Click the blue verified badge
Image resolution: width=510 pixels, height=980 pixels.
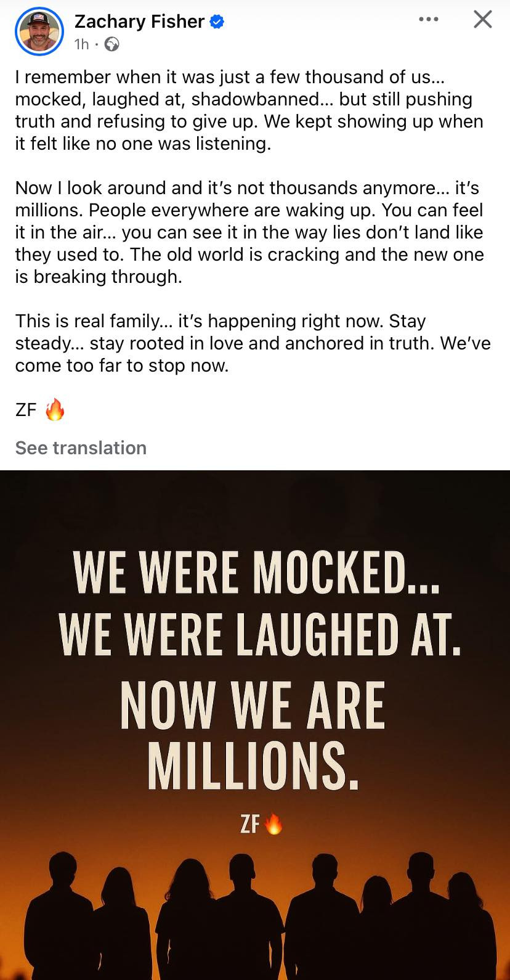(x=217, y=22)
